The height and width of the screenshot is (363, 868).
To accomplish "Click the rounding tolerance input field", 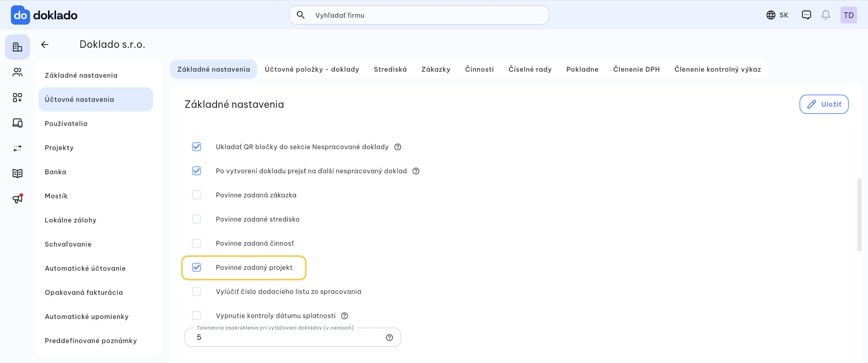I will (x=292, y=337).
